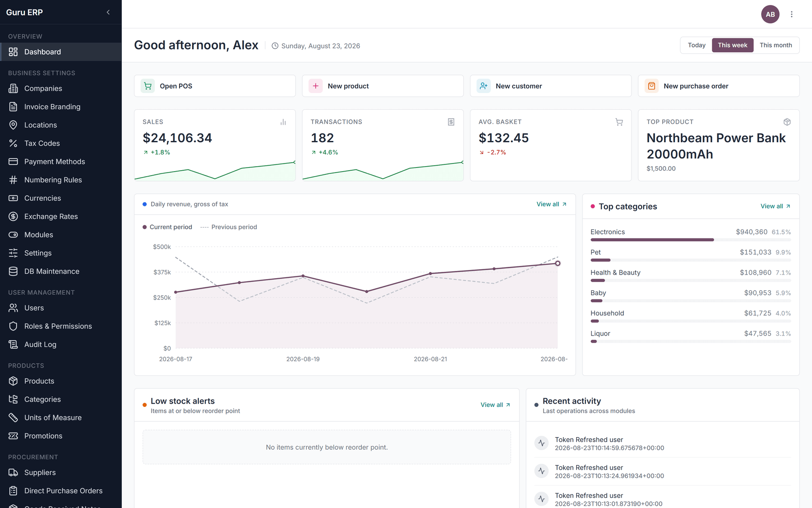Click the Modules toggle icon
Image resolution: width=812 pixels, height=508 pixels.
[x=13, y=235]
